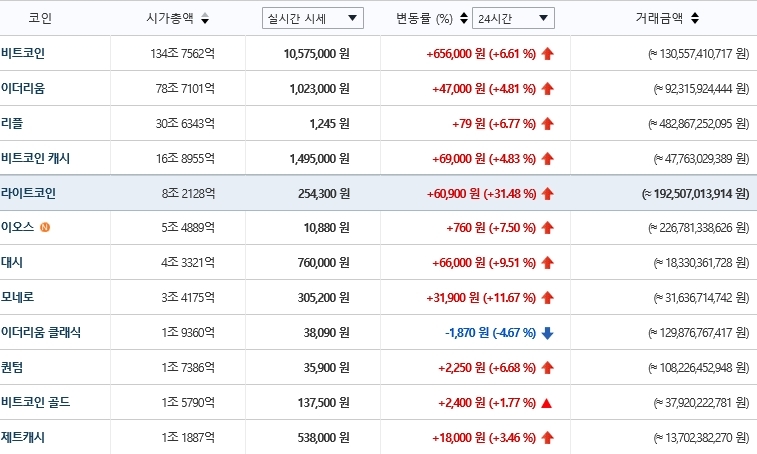Click the red up arrow in 이더리움 row
The image size is (757, 454).
pyautogui.click(x=547, y=89)
